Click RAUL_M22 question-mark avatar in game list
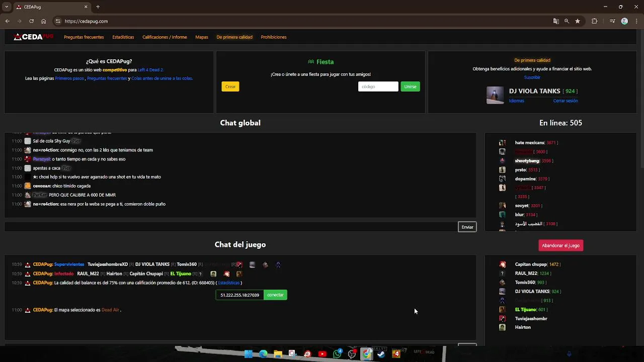The image size is (644, 362). pyautogui.click(x=502, y=274)
